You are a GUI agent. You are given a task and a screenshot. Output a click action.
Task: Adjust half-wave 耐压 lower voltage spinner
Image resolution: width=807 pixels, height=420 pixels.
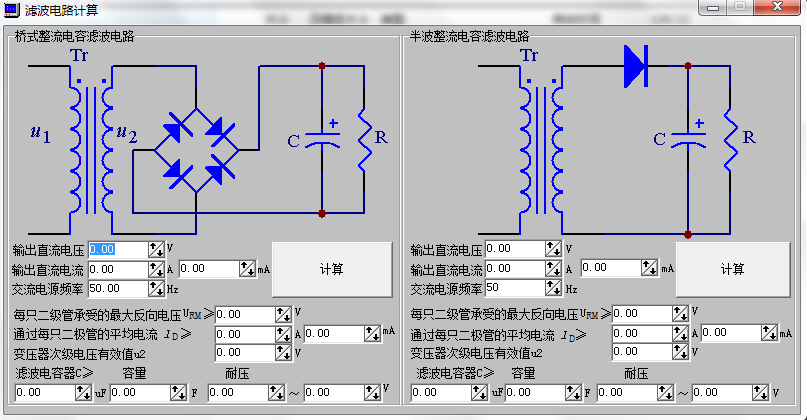tap(666, 393)
